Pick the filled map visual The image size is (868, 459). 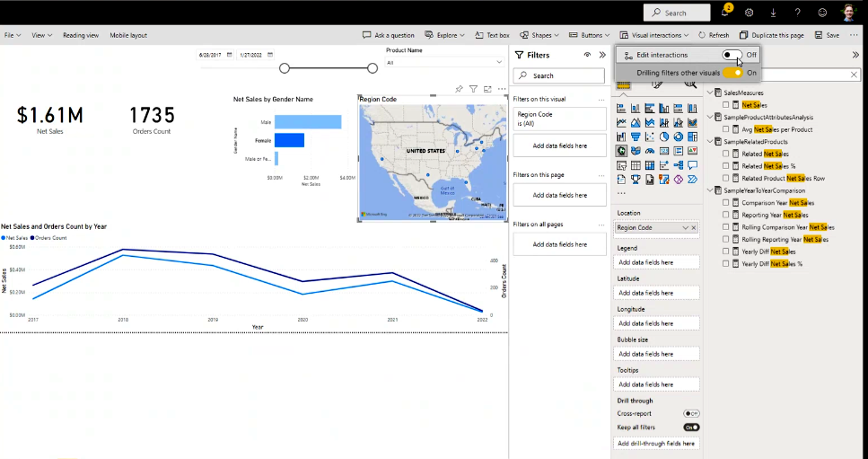tap(636, 151)
